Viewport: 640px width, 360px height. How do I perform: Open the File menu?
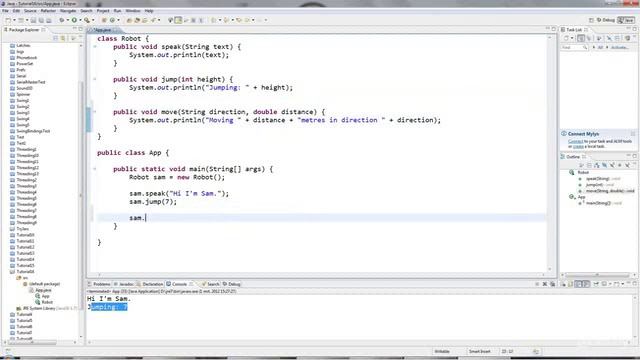(5, 11)
